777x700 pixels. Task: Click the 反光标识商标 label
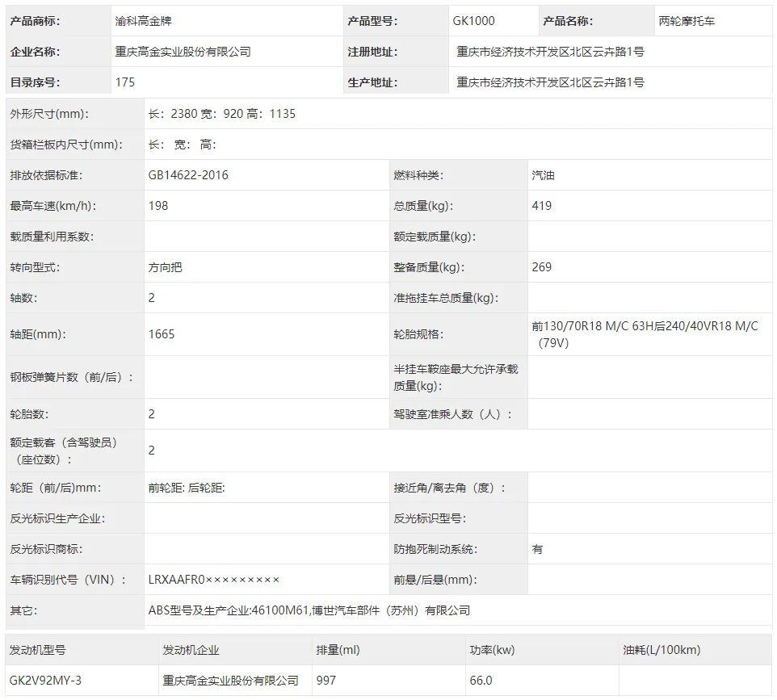(x=46, y=549)
